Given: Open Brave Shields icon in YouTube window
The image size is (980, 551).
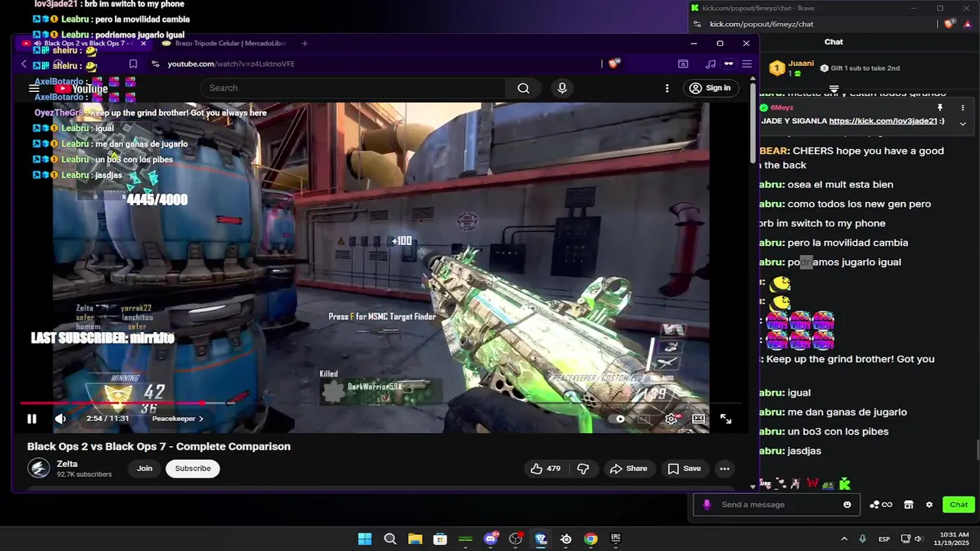Looking at the screenshot, I should 613,64.
